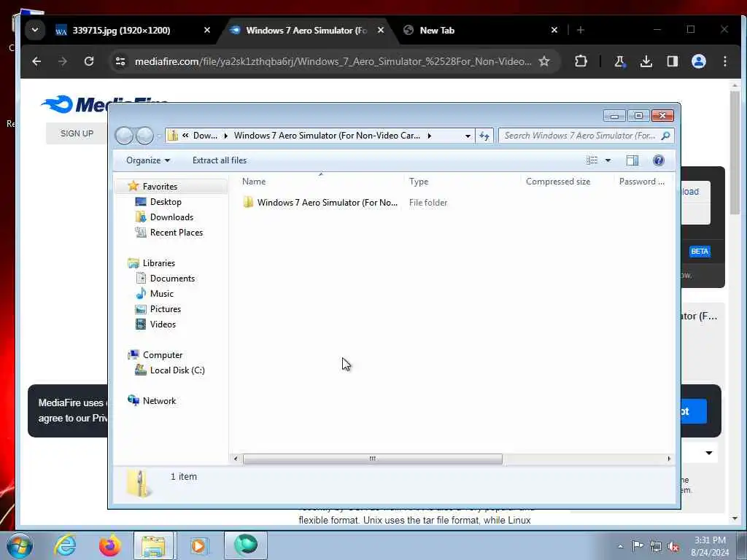The image size is (747, 560).
Task: Expand the view options dropdown arrow
Action: point(608,160)
